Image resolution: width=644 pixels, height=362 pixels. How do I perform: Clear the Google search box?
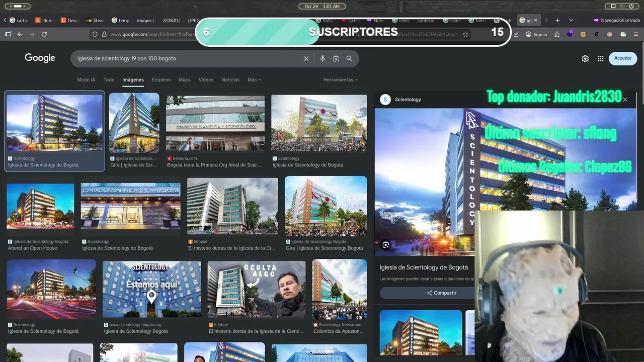[306, 58]
